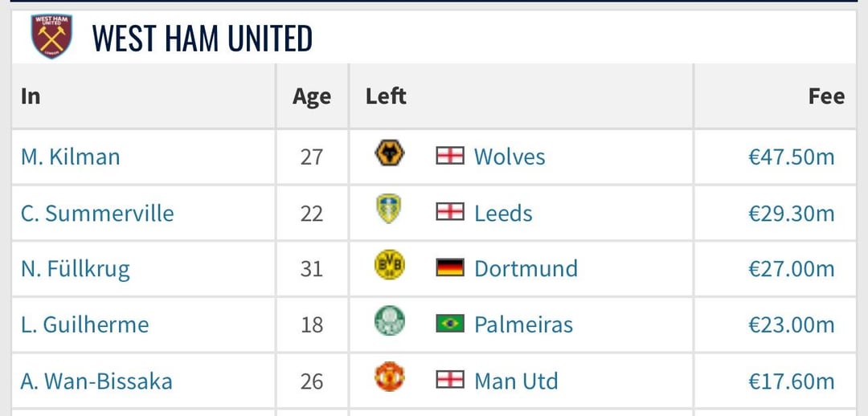Click the Dortmund BVB badge icon

point(390,266)
